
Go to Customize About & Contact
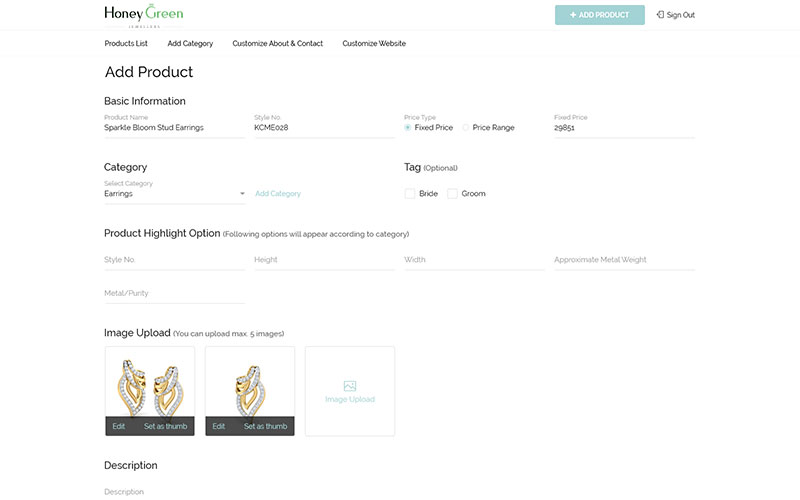tap(278, 43)
